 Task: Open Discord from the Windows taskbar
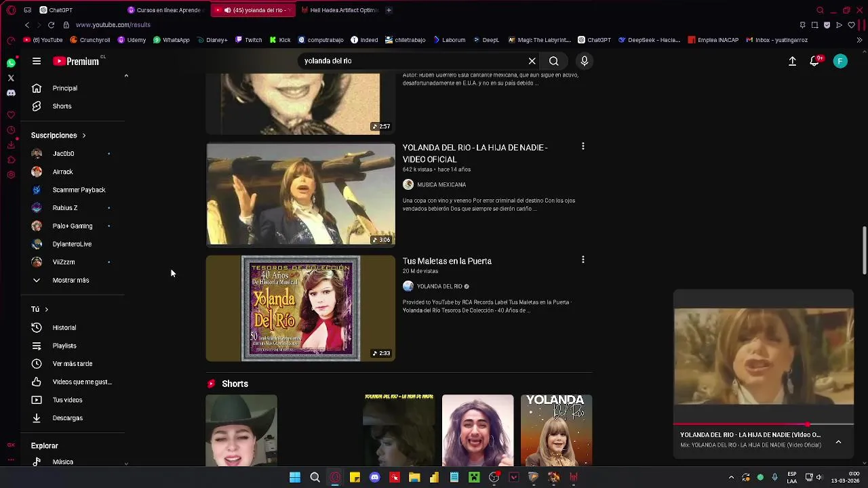coord(374,478)
